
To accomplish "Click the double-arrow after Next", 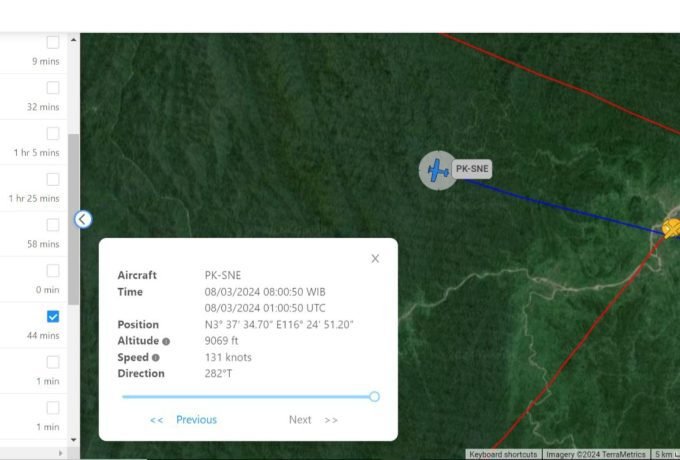I will [331, 420].
